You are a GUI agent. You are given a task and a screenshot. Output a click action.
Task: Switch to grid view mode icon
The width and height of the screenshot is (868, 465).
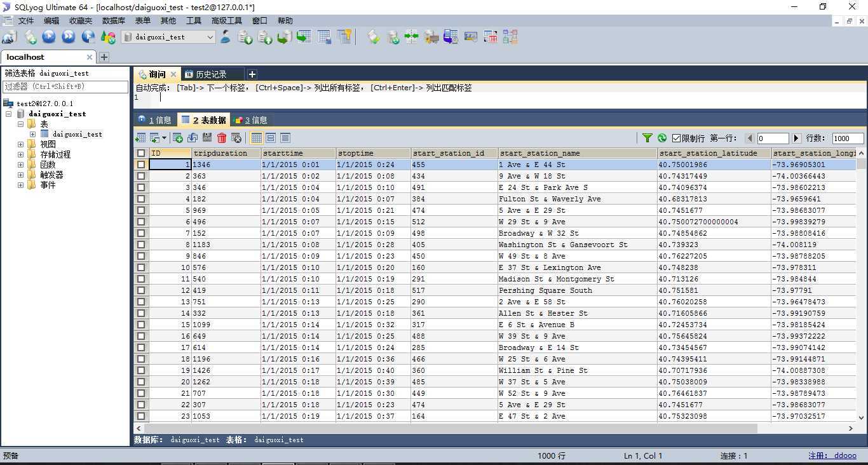point(257,138)
